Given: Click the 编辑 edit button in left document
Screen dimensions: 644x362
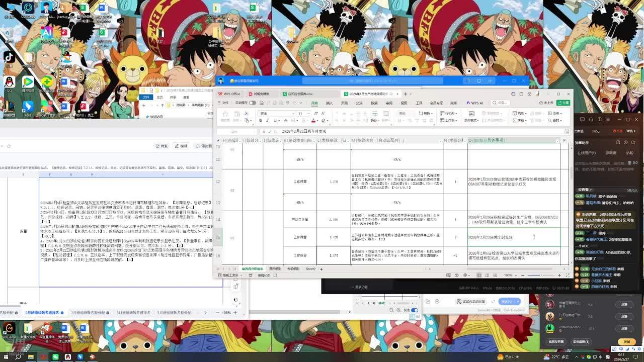Looking at the screenshot, I should coord(181,146).
